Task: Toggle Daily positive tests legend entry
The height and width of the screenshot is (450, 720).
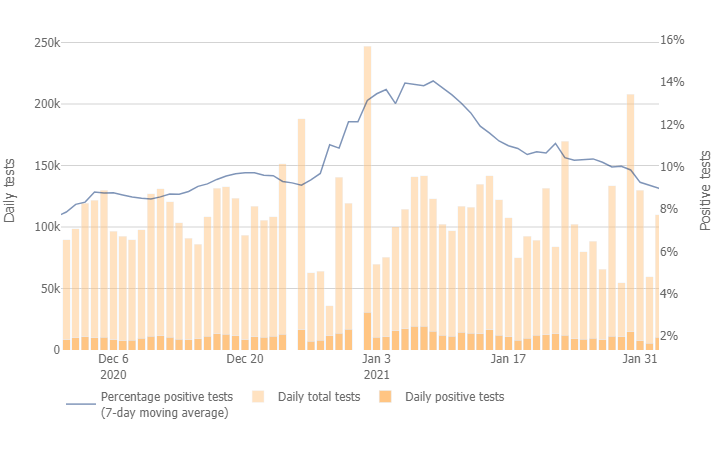Action: pos(454,397)
